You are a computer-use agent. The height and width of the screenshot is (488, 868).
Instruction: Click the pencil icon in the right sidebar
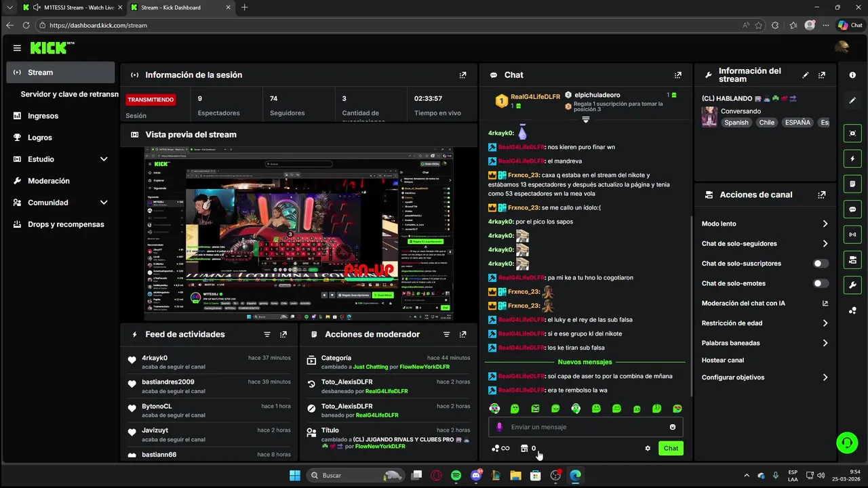click(852, 100)
